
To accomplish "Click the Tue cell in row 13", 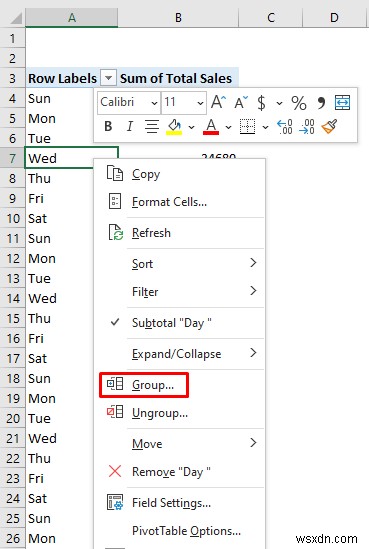I will click(x=60, y=278).
